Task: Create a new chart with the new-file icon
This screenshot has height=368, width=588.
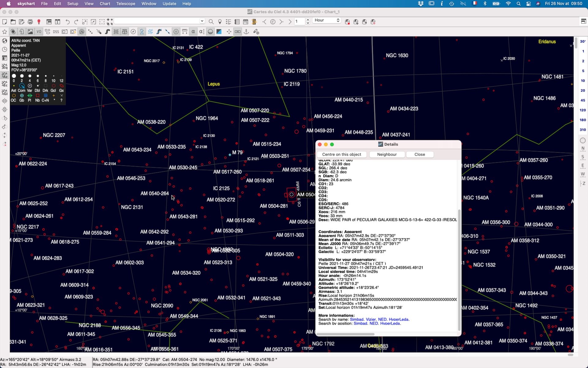Action: (x=4, y=22)
